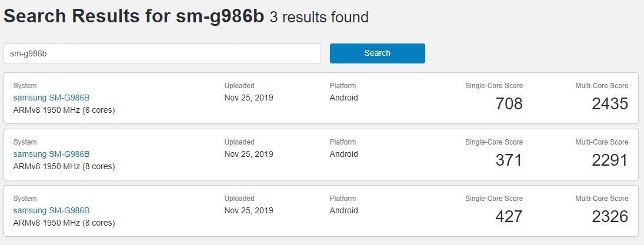Click the 427 single-core score

pos(509,217)
